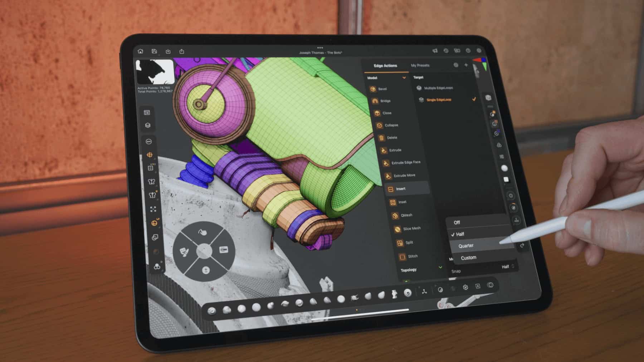Click the megaphone announcements icon
Screen dimensions: 644x362
click(x=435, y=51)
